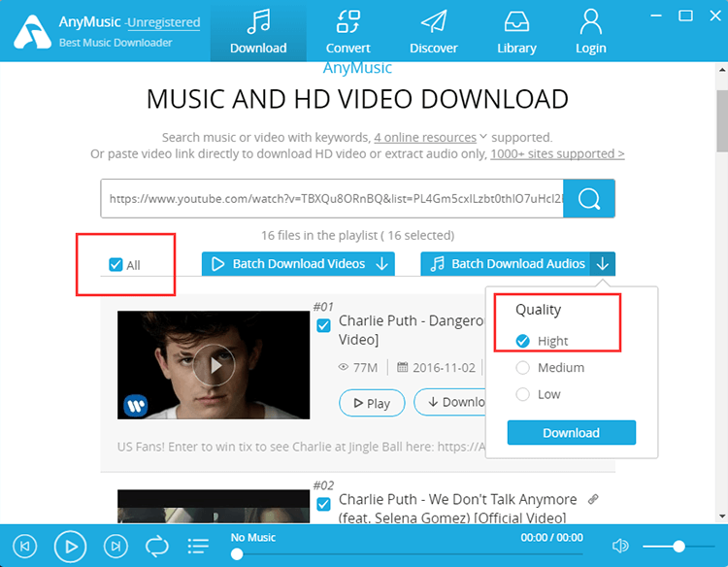Click '16 files in the playlist' text
Image resolution: width=728 pixels, height=567 pixels.
[357, 235]
